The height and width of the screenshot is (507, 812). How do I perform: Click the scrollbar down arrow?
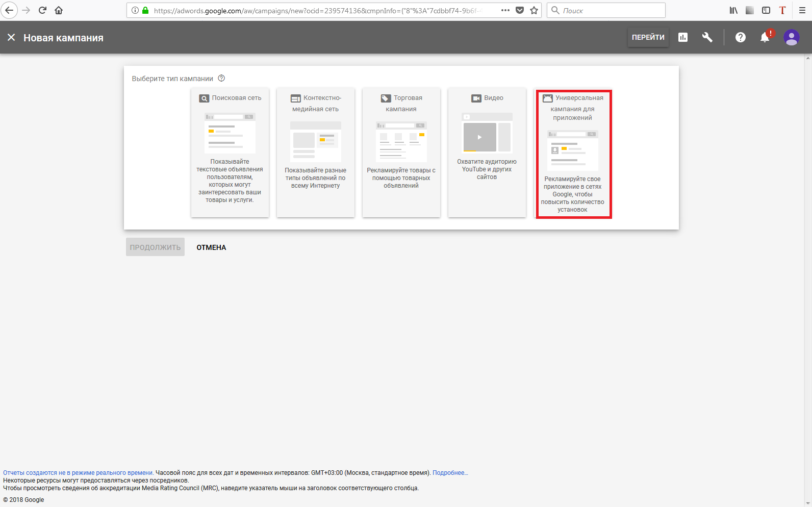808,503
